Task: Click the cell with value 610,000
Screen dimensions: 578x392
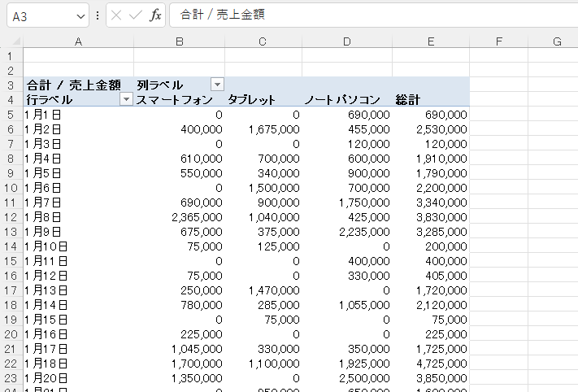Action: pyautogui.click(x=179, y=159)
